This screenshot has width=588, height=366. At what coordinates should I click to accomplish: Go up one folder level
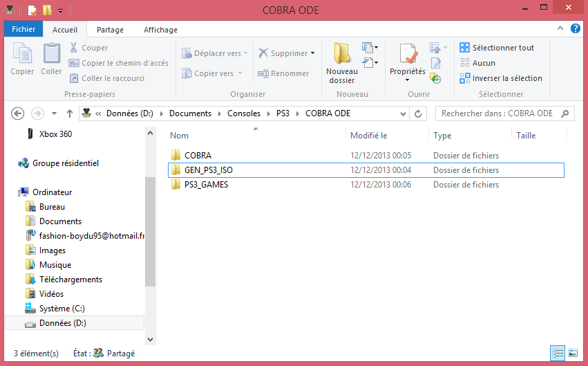(x=69, y=113)
